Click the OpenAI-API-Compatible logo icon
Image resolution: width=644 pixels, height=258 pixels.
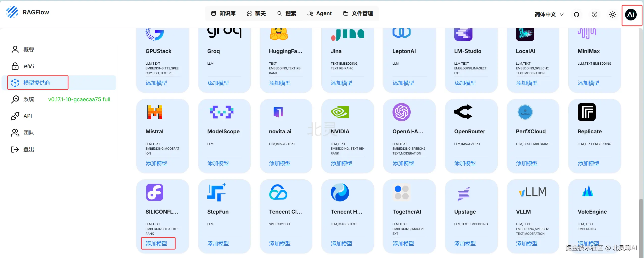coord(402,112)
